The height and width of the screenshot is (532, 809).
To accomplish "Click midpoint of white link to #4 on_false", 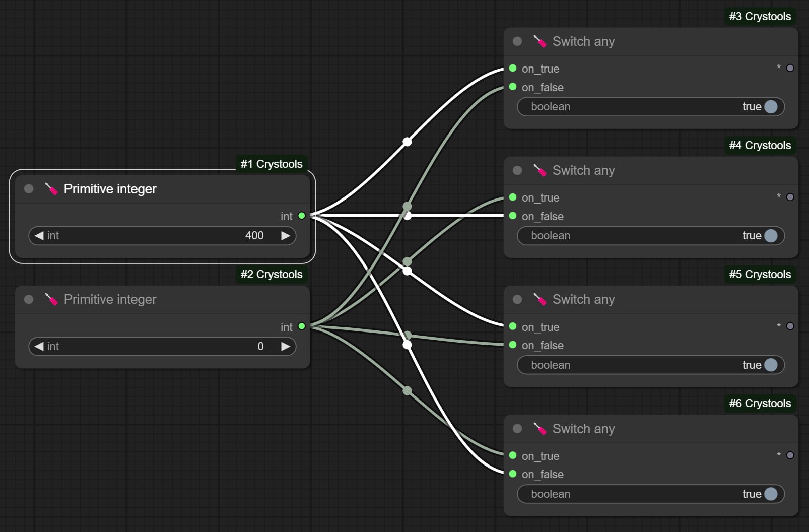I will 407,216.
